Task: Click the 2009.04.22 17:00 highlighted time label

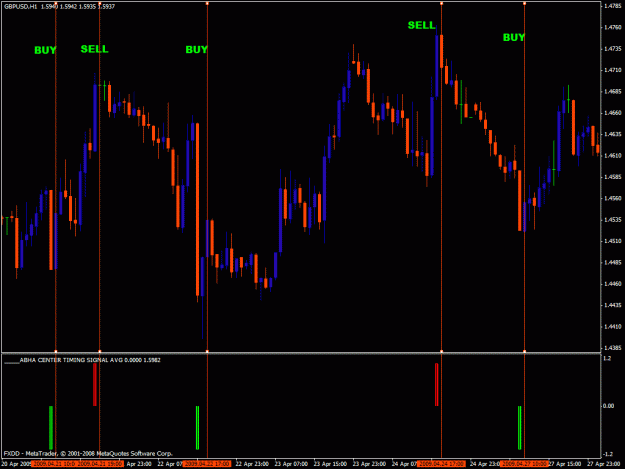Action: (x=208, y=464)
